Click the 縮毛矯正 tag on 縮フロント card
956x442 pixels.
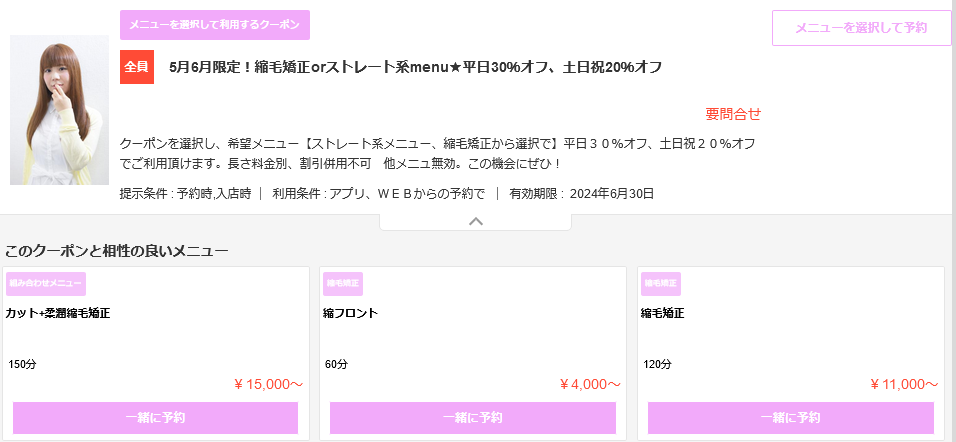343,284
